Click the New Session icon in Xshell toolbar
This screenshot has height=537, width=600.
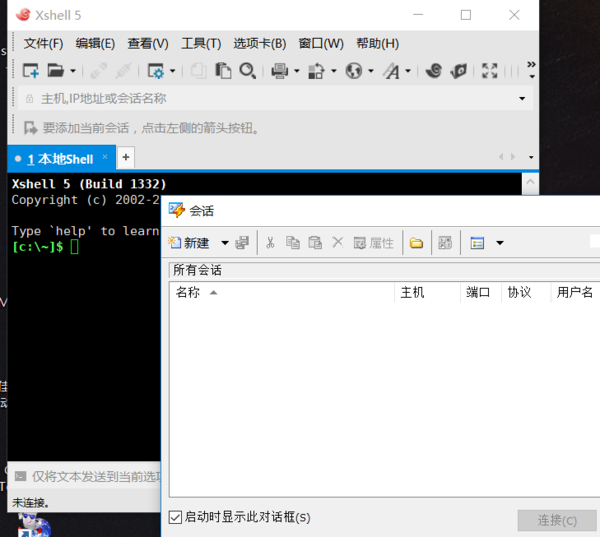31,71
